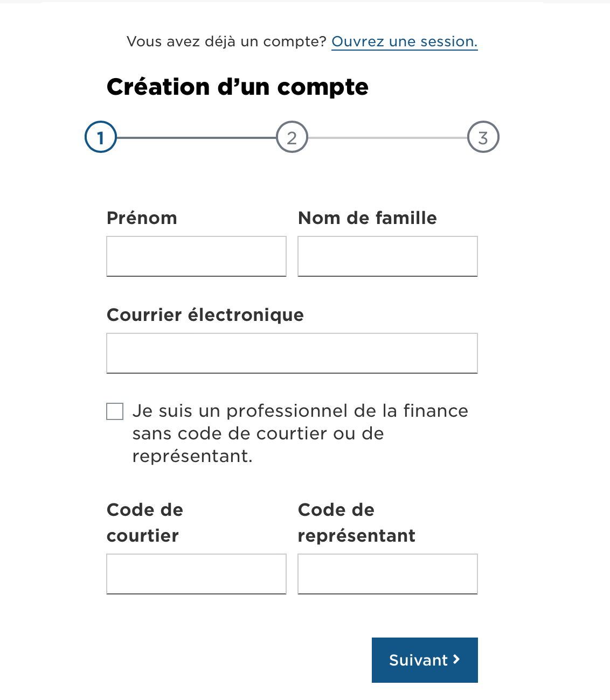Image resolution: width=610 pixels, height=700 pixels.
Task: Go to step 3 circle
Action: pyautogui.click(x=483, y=137)
